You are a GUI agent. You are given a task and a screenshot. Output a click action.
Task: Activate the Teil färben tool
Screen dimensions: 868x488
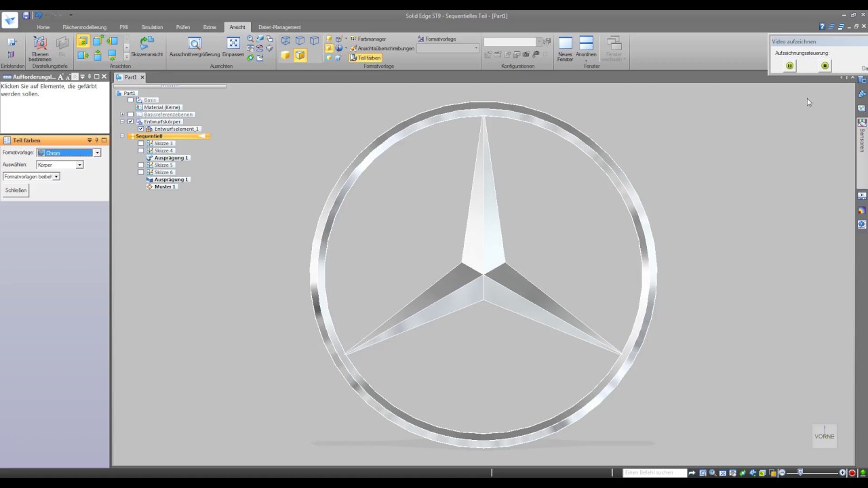tap(368, 58)
